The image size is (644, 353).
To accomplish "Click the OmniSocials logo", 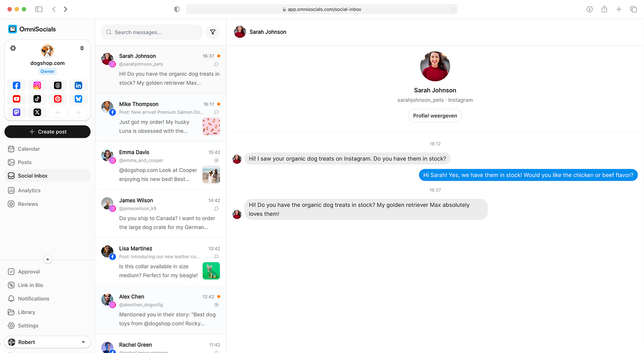I will coord(32,29).
